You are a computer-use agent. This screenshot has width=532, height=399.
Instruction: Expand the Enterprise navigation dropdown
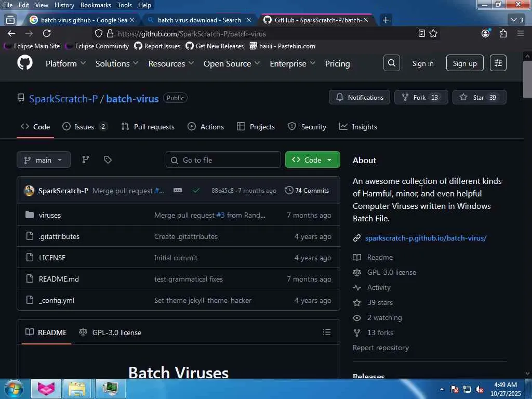tap(292, 63)
